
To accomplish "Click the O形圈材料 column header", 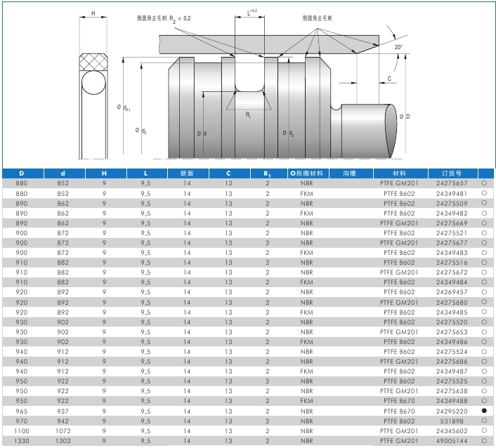I will point(306,173).
